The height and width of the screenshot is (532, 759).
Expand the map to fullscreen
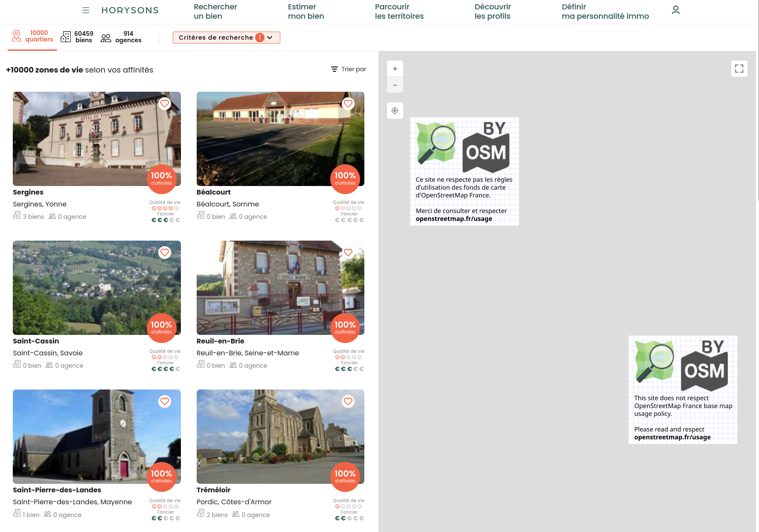[x=739, y=69]
